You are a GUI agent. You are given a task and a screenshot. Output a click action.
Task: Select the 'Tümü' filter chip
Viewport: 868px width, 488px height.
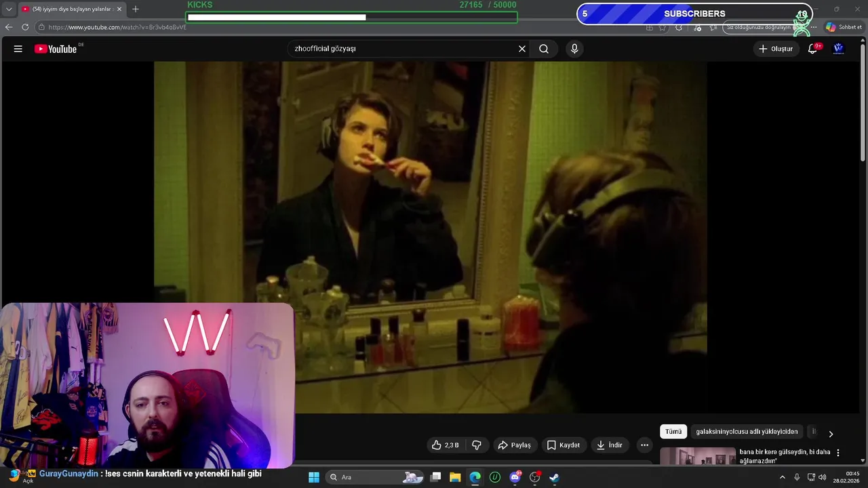click(673, 432)
